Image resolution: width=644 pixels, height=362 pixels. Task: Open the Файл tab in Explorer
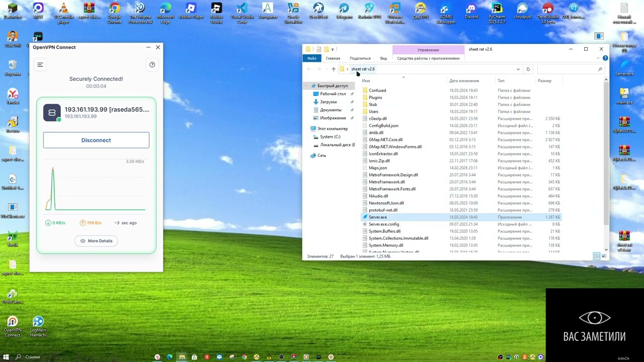tap(312, 58)
